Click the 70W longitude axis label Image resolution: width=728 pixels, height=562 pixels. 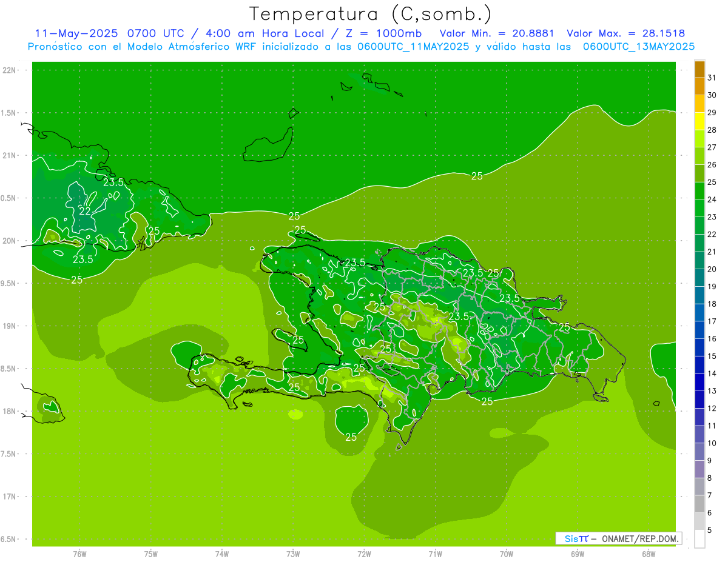507,555
